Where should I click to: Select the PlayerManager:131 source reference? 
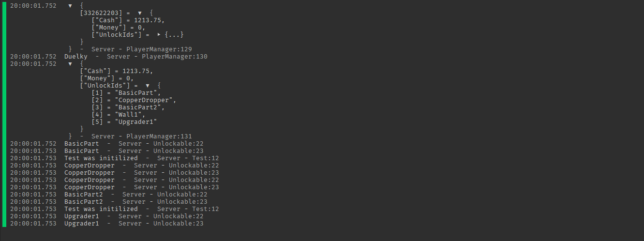(159, 136)
